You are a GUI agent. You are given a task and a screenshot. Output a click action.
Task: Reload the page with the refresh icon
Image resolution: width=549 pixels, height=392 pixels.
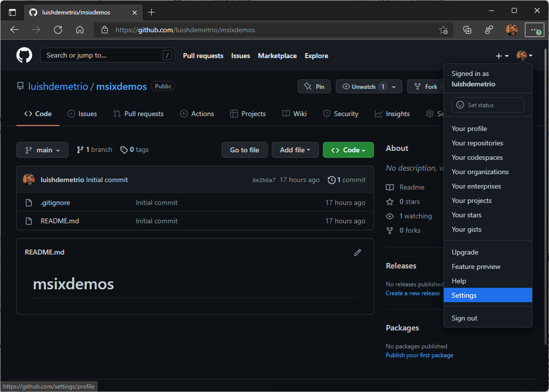click(58, 30)
